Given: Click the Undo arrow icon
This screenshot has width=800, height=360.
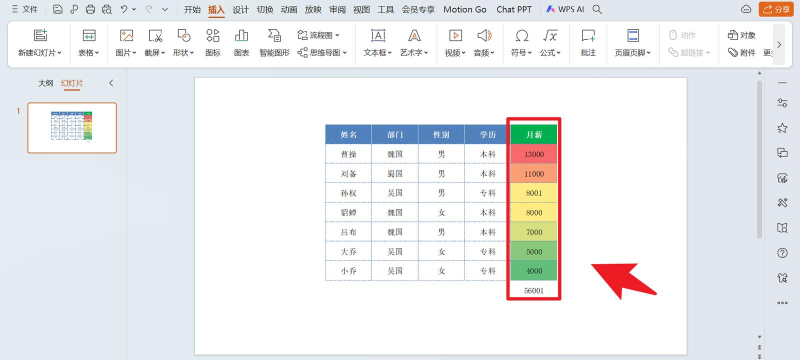Looking at the screenshot, I should (x=124, y=9).
